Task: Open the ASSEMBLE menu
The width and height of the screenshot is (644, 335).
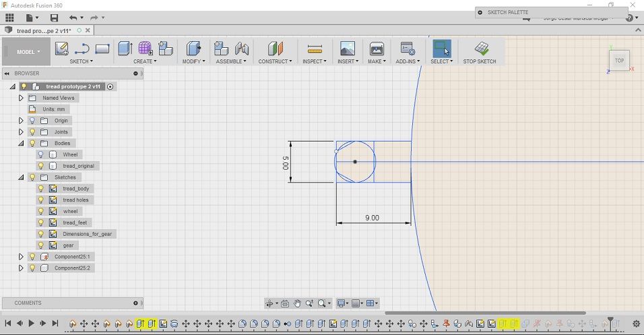Action: click(x=231, y=61)
